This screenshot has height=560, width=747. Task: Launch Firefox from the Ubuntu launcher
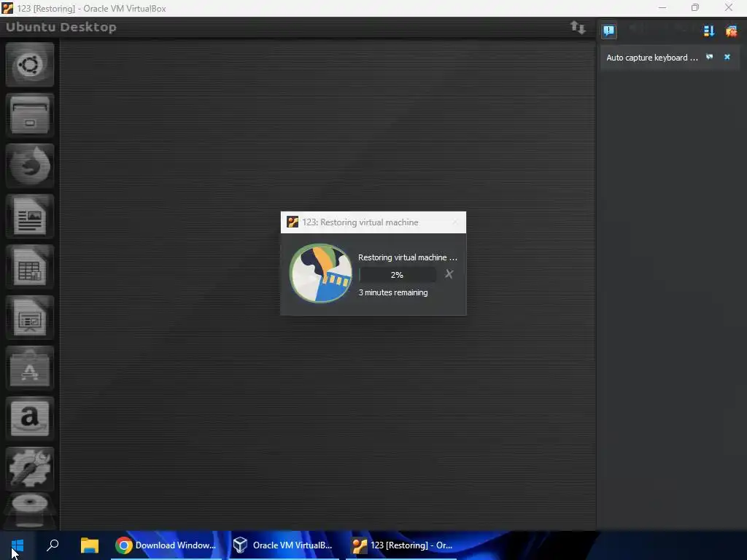tap(29, 166)
